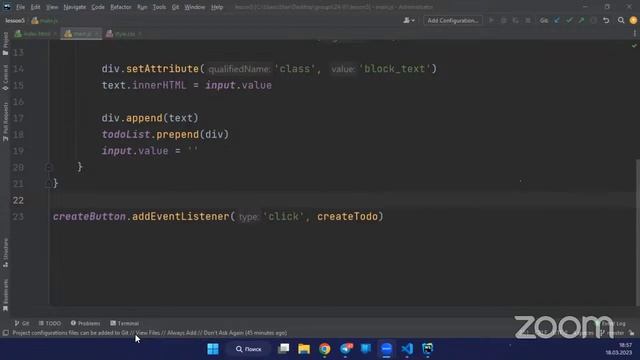640x360 pixels.
Task: Open the Refactor menu
Action: pyautogui.click(x=121, y=7)
